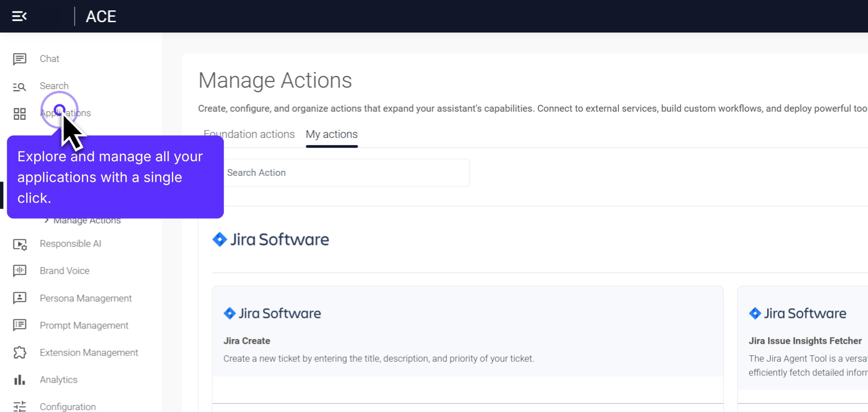Open Brand Voice via its speech-wave icon

[x=19, y=271]
